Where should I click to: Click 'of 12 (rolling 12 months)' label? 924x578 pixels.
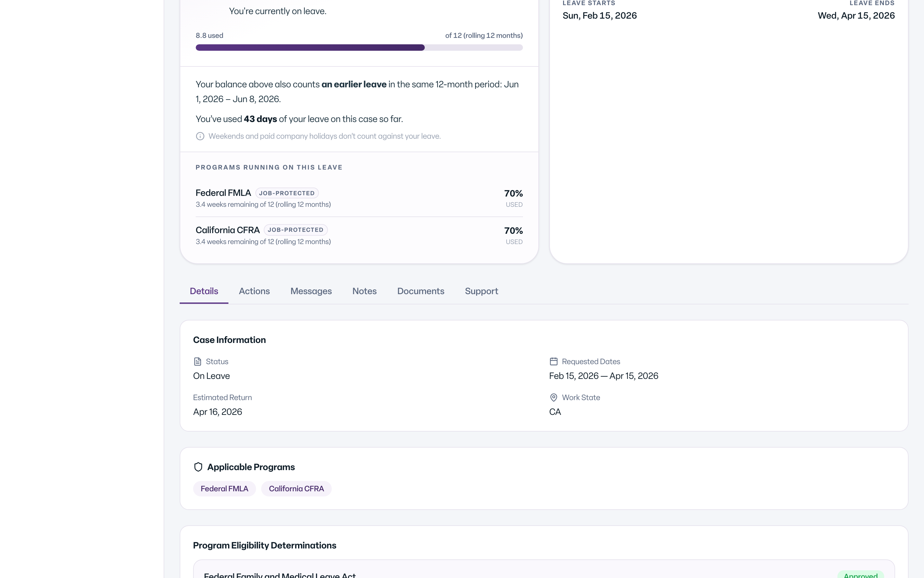(484, 36)
